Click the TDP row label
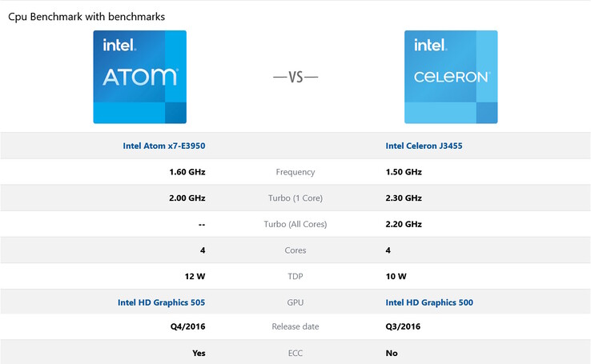Viewport: 591px width, 364px height. point(295,275)
